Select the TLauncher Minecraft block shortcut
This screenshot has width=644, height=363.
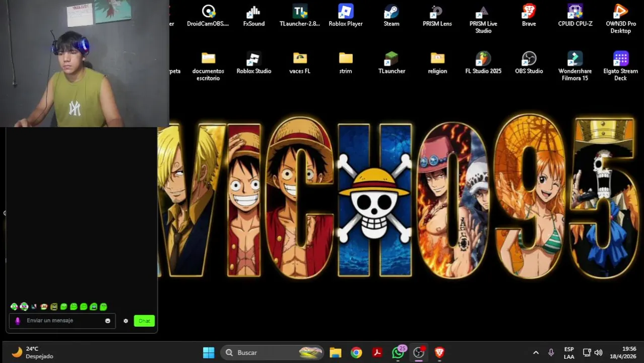click(392, 63)
